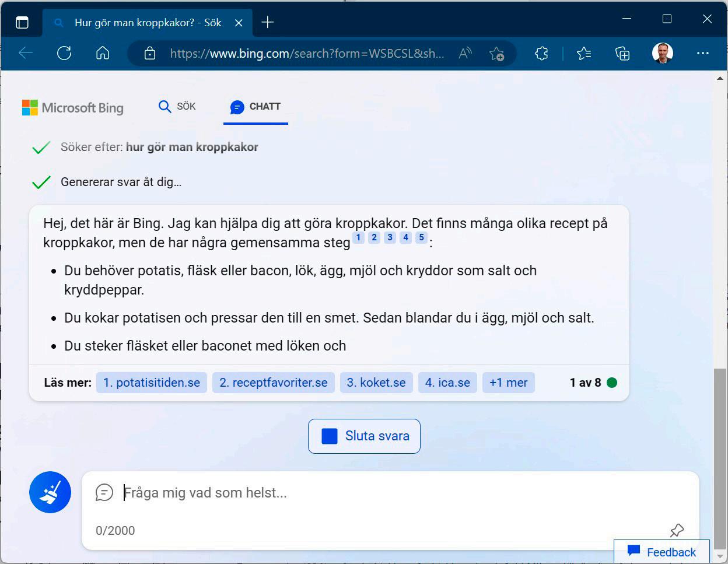Open citation number 2 in the answer

coord(374,237)
